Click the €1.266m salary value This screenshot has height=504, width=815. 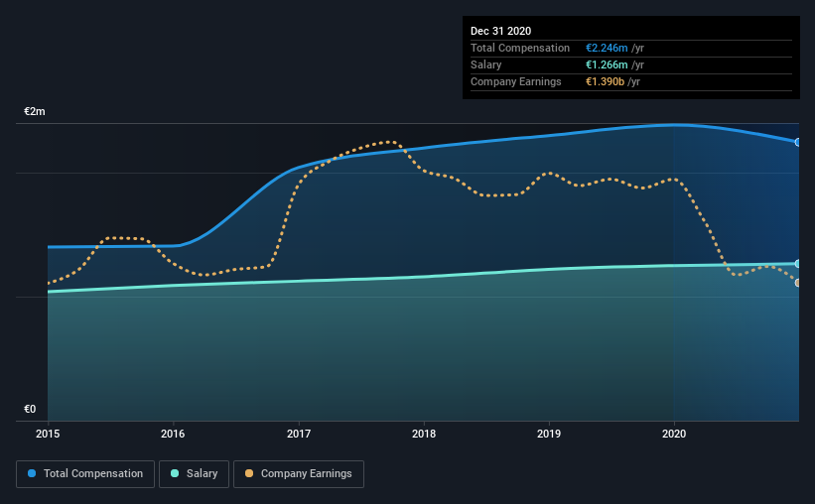coord(607,64)
